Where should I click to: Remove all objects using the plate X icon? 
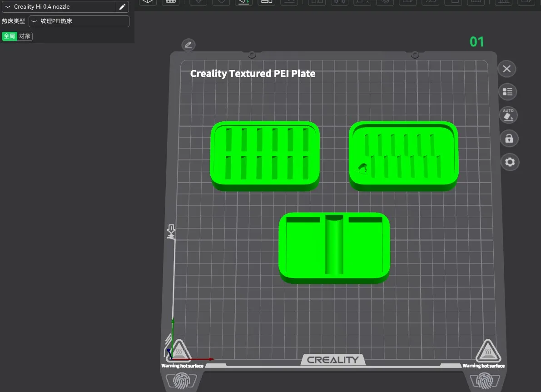pos(507,69)
